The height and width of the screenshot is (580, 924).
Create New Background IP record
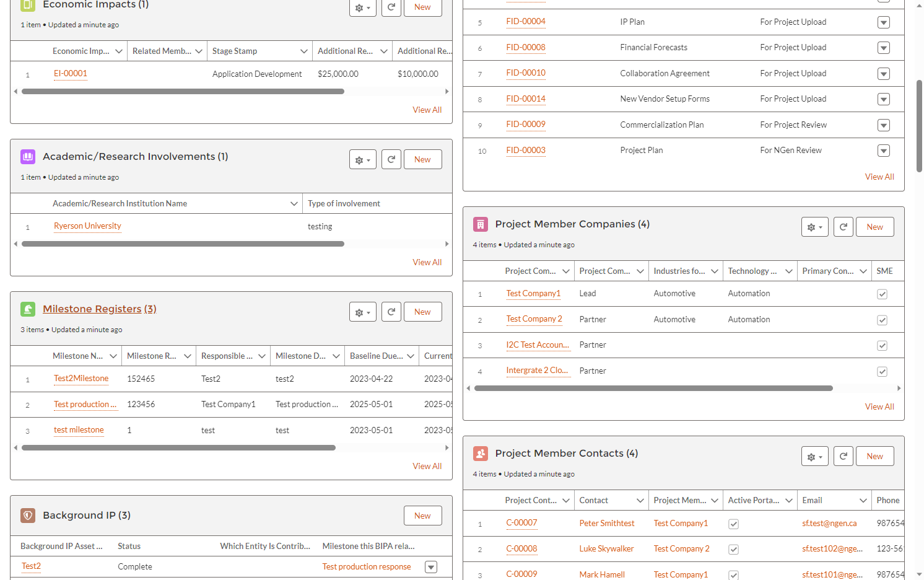coord(422,516)
